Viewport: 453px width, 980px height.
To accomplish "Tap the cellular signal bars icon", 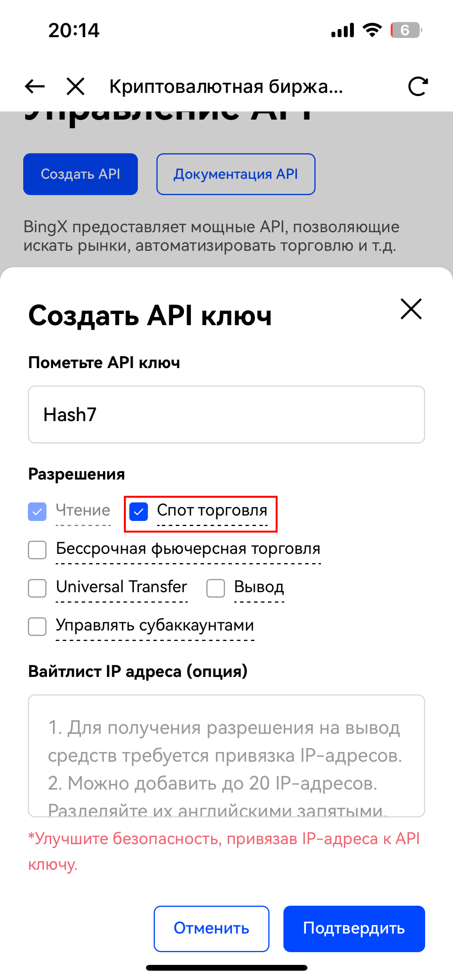I will click(x=343, y=30).
